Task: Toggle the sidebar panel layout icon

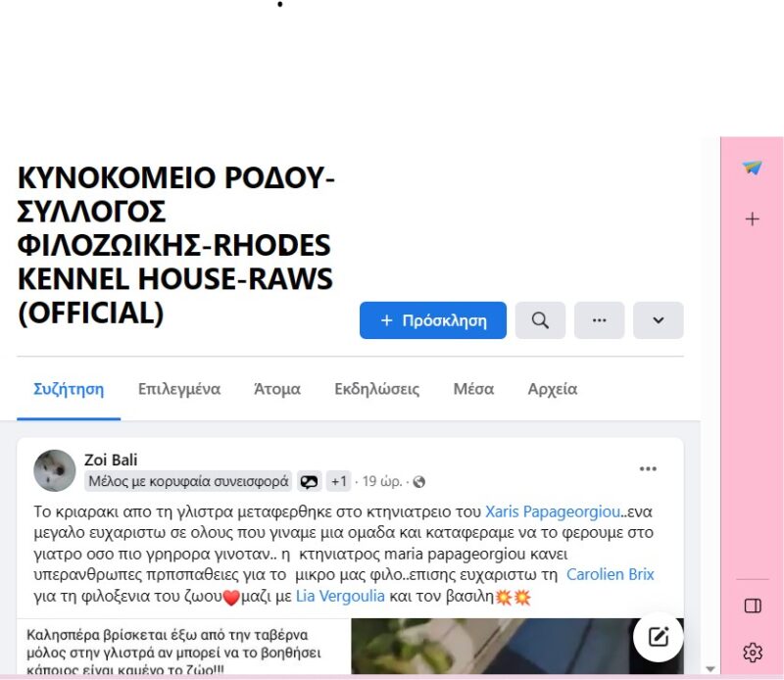Action: click(x=753, y=606)
